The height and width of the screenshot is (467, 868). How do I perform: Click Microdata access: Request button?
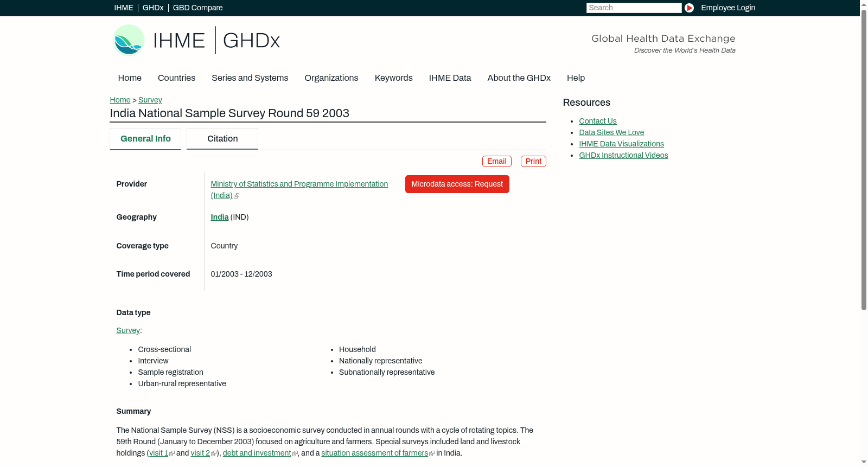click(x=457, y=184)
